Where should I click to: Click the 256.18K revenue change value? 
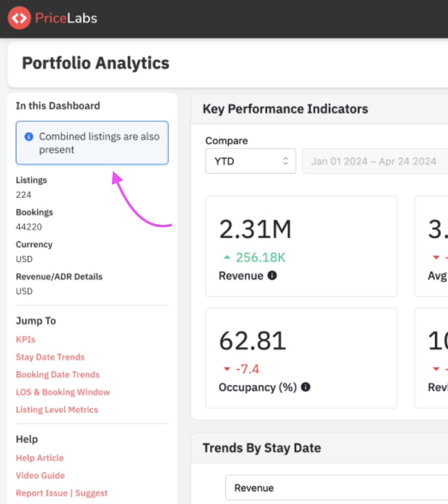coord(261,257)
